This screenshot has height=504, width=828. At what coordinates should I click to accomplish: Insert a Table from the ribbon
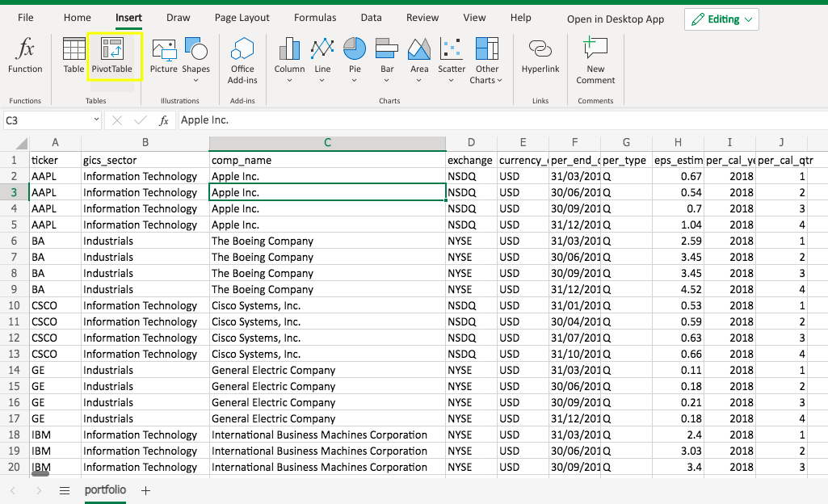point(74,56)
